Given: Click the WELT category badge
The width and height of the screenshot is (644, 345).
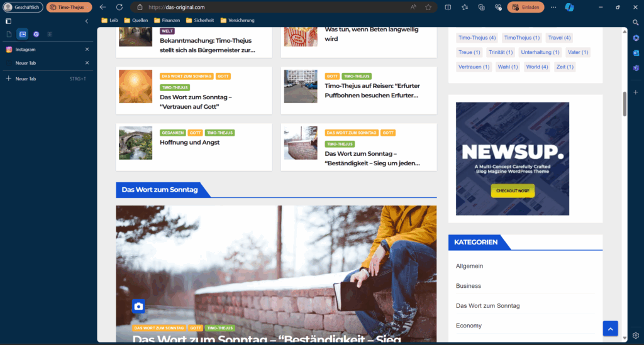Looking at the screenshot, I should tap(167, 31).
